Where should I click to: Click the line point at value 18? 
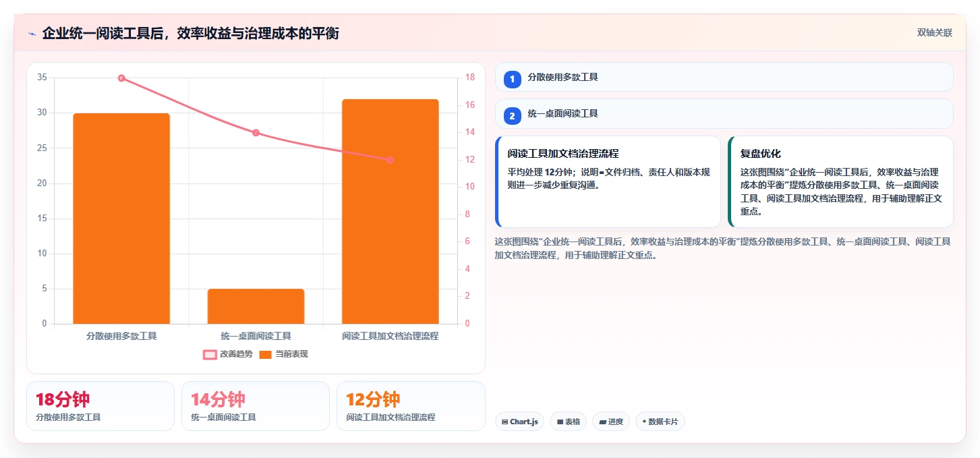click(121, 78)
